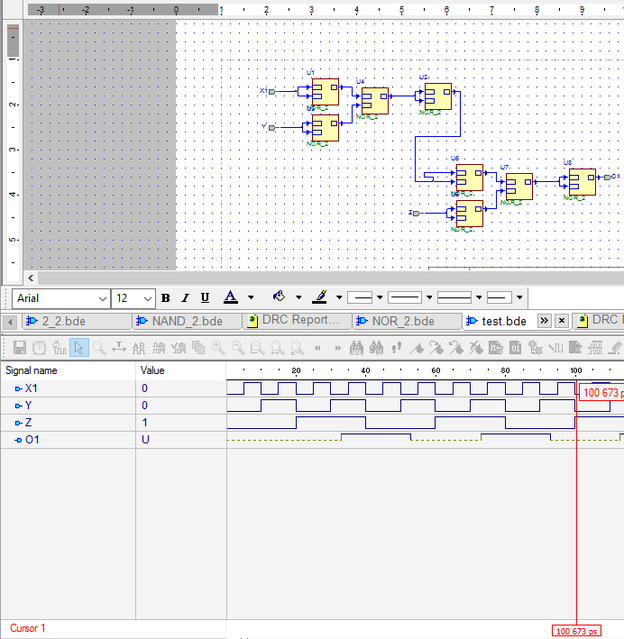Viewport: 624px width, 639px height.
Task: Click the zoom out magnifier icon
Action: tap(239, 348)
